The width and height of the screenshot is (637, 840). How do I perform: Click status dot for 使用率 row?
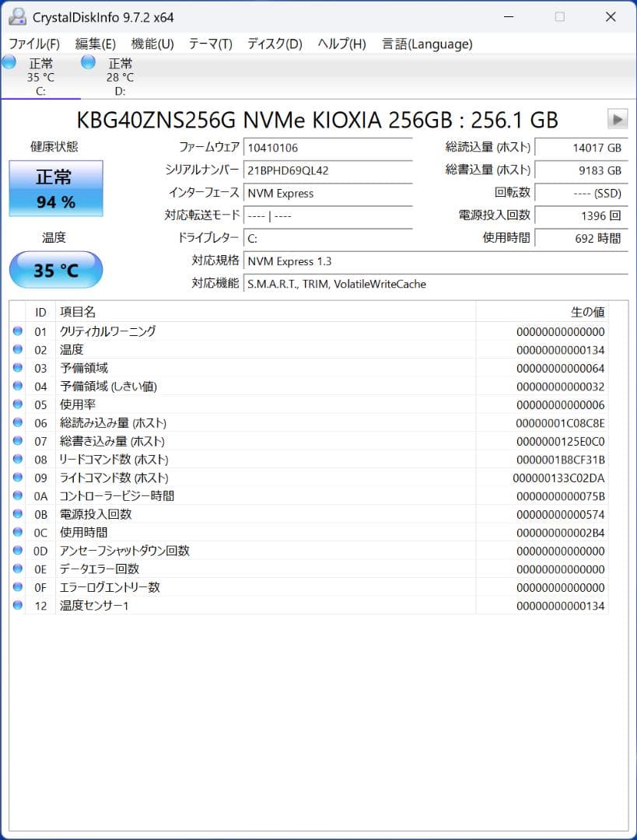[x=18, y=404]
